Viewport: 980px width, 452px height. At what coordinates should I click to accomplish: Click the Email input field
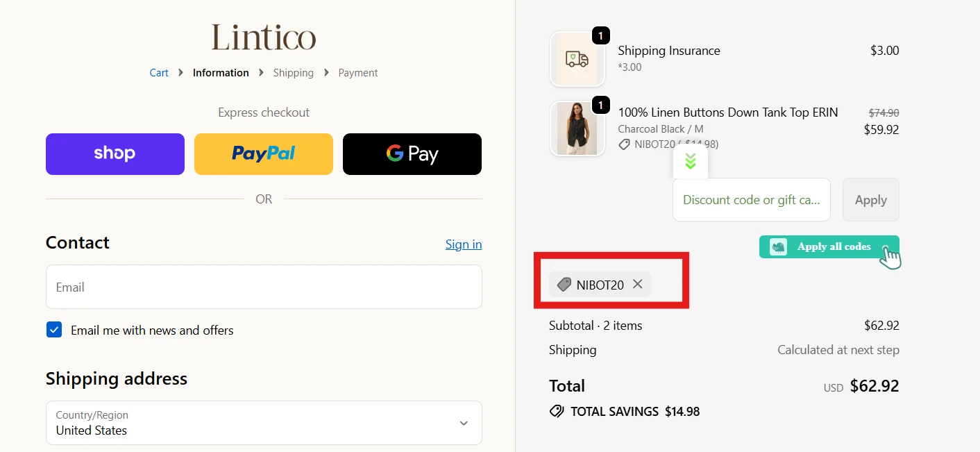coord(264,287)
